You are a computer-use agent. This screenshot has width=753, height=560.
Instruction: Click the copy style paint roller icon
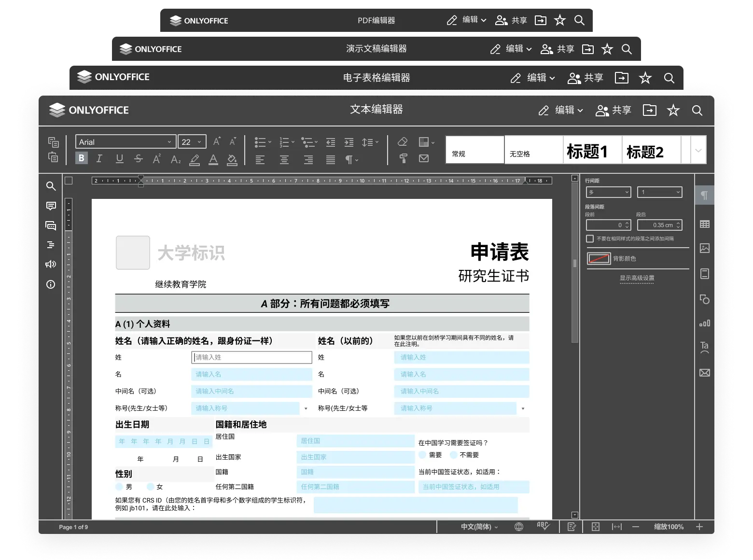point(403,158)
